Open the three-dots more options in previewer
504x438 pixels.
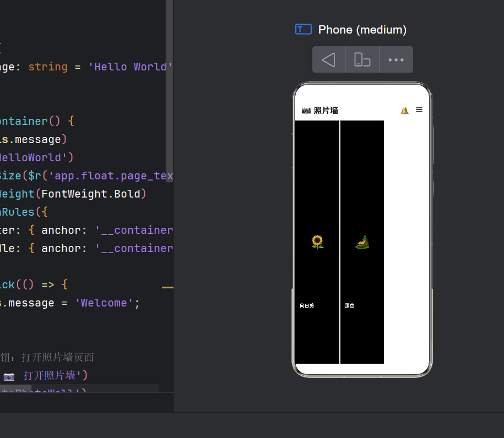(396, 60)
